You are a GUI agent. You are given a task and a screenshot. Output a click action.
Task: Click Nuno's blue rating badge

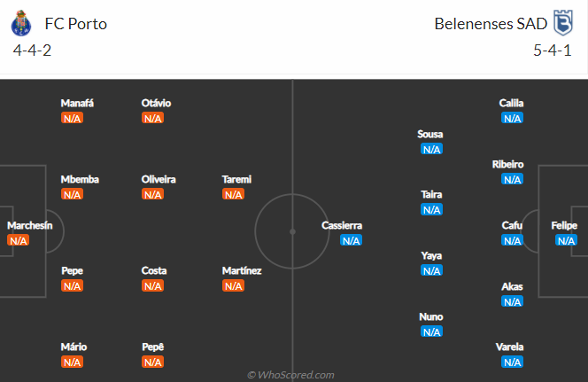[431, 331]
